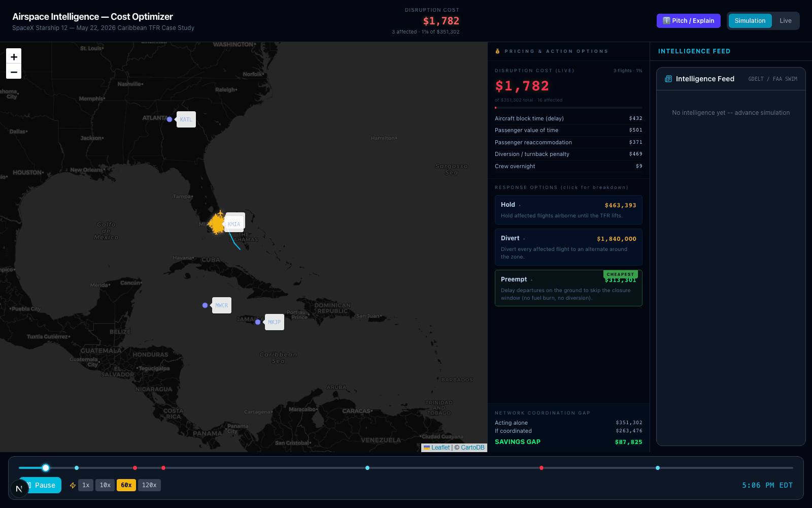The image size is (812, 508).
Task: Click the CHEAPEST badge on Preempt
Action: pos(620,274)
